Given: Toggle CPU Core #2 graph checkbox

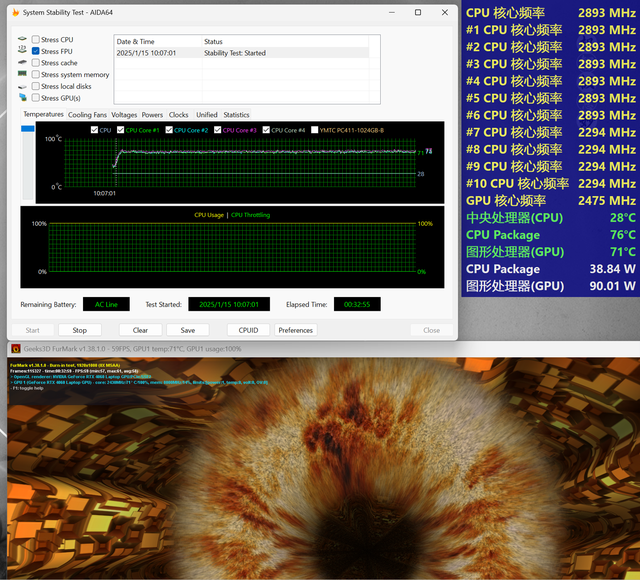Looking at the screenshot, I should 169,130.
